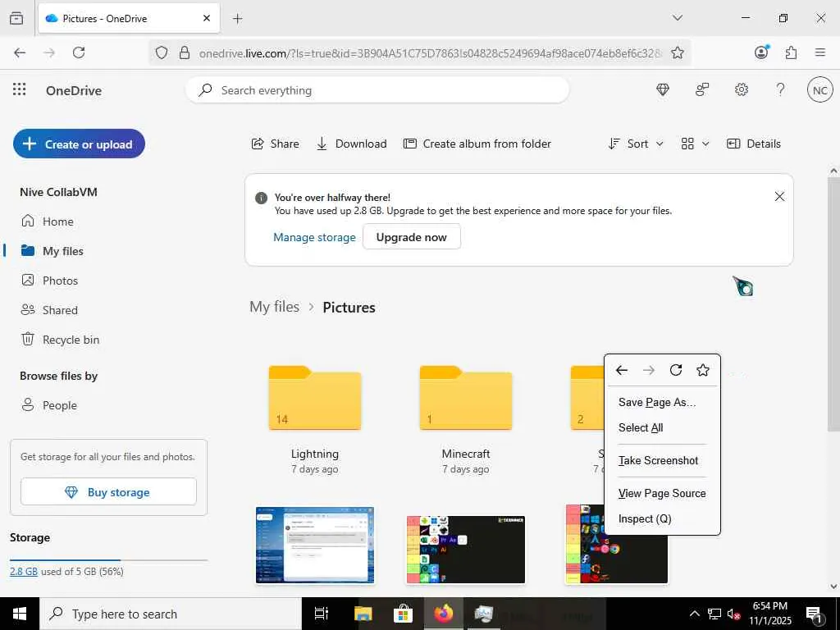Go back using browser back arrow

pos(20,52)
